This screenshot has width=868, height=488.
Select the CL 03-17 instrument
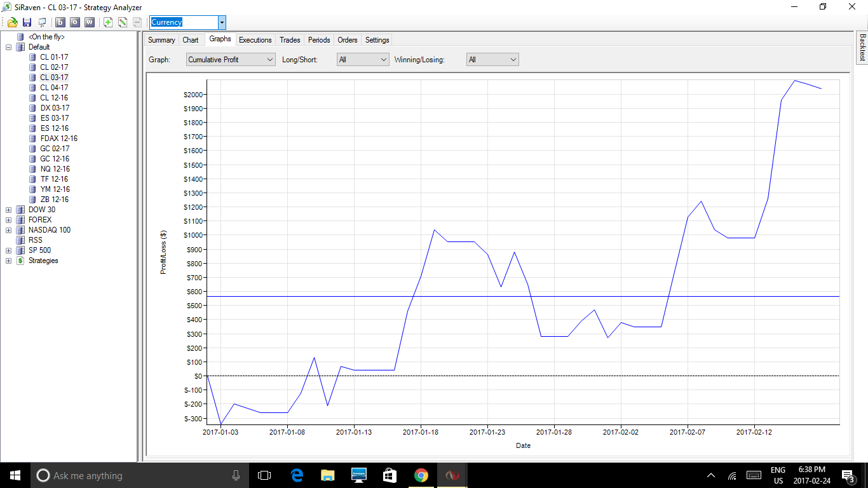(54, 78)
